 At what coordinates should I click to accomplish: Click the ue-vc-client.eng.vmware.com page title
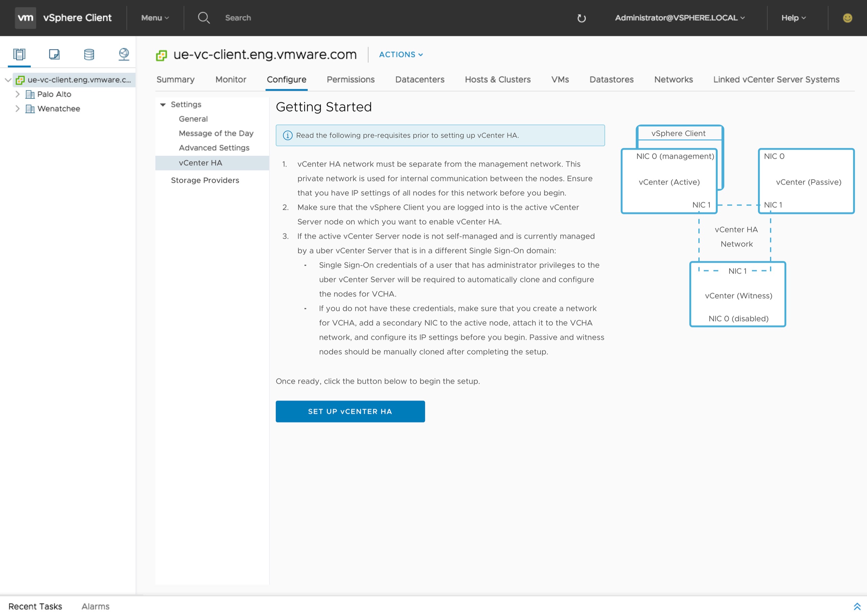(265, 54)
